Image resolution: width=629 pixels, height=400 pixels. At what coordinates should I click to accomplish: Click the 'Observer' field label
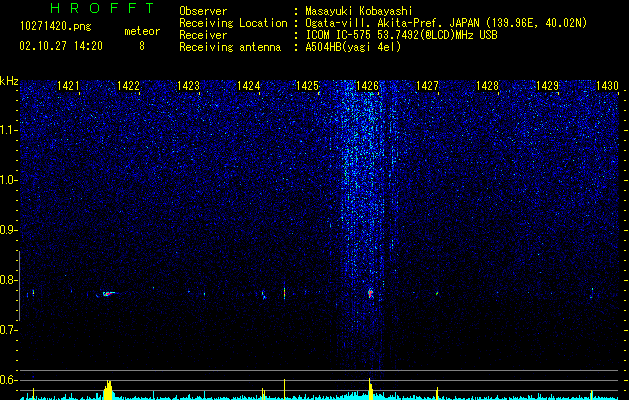click(x=203, y=11)
